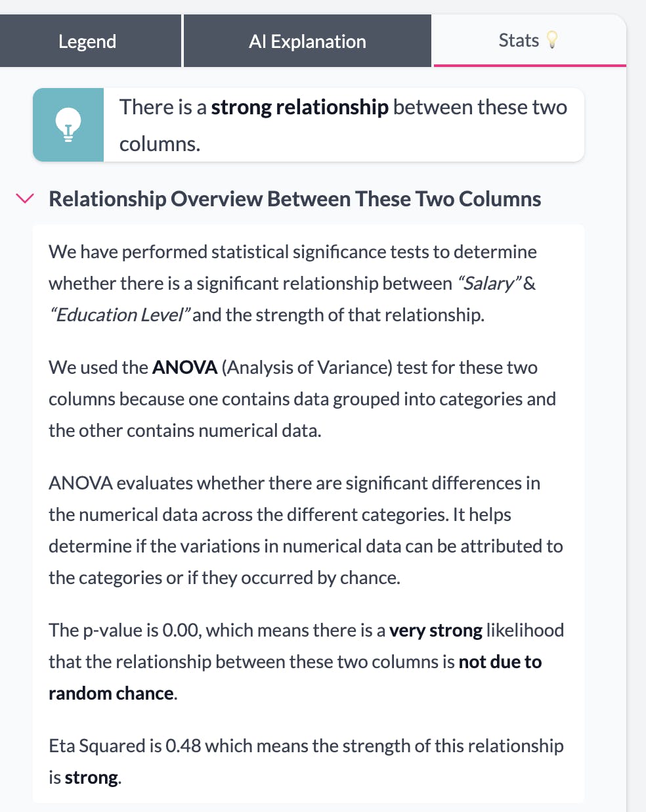Viewport: 646px width, 812px height.
Task: Click the "(Analysis of Variance)" parenthetical text
Action: pos(307,368)
